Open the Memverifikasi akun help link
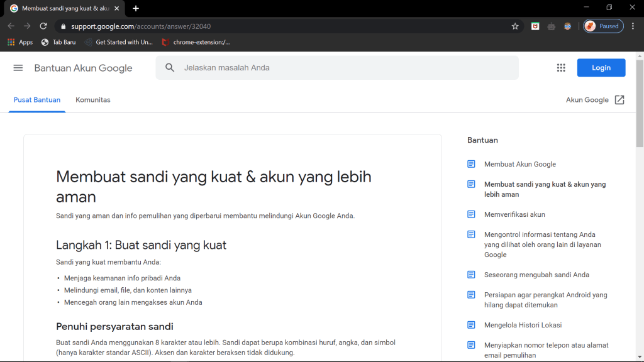Image resolution: width=644 pixels, height=362 pixels. click(x=514, y=214)
